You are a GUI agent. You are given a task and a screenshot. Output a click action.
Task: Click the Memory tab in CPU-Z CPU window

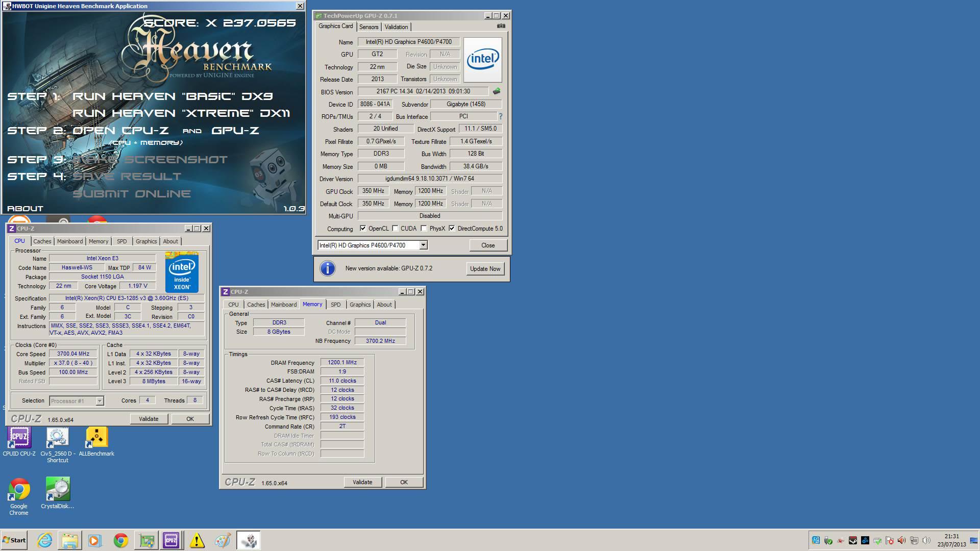[x=99, y=241]
